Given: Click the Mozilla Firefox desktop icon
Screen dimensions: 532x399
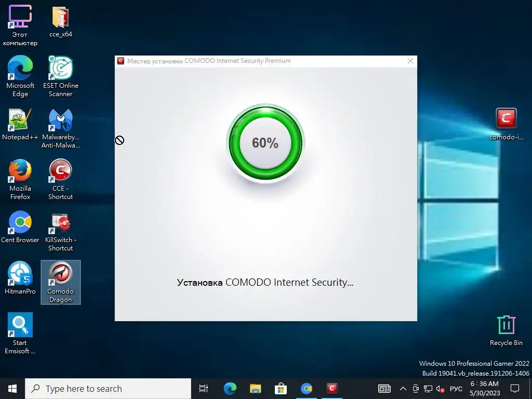Looking at the screenshot, I should point(20,179).
